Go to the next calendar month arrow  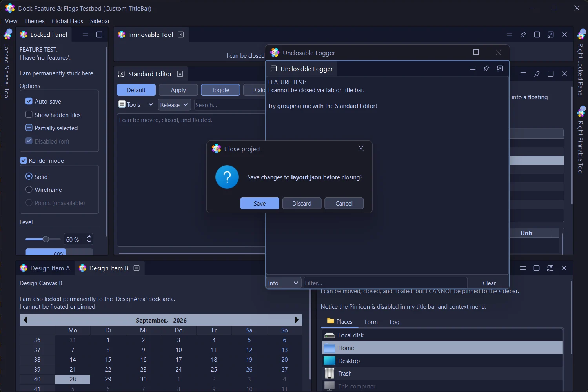(297, 320)
